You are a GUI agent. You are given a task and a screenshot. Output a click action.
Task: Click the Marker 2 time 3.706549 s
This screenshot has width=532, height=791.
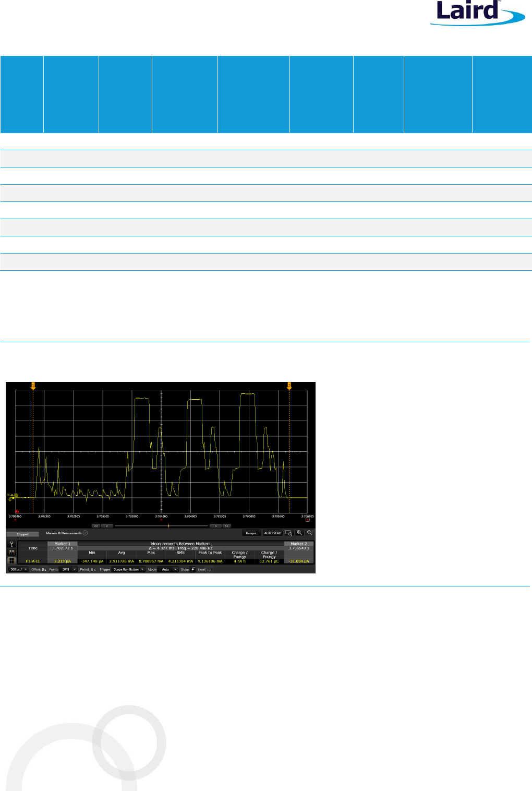tap(299, 548)
